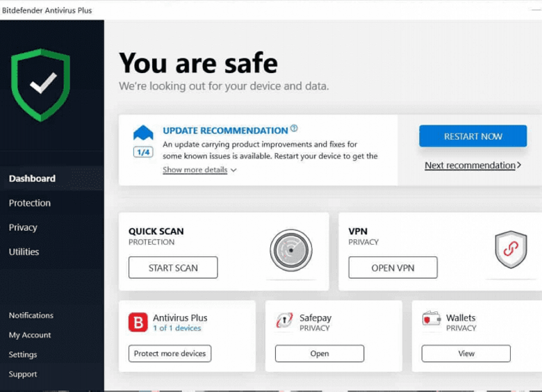
Task: Click Protect more devices button
Action: tap(170, 353)
